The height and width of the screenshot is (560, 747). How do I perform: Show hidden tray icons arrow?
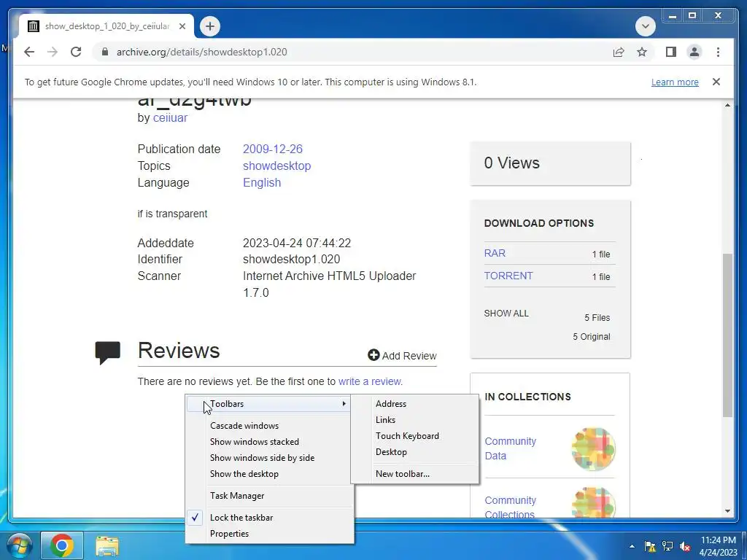tap(632, 546)
